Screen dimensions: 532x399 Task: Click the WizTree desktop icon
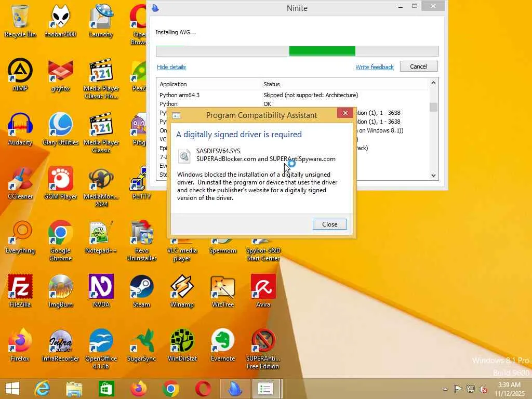pyautogui.click(x=222, y=291)
